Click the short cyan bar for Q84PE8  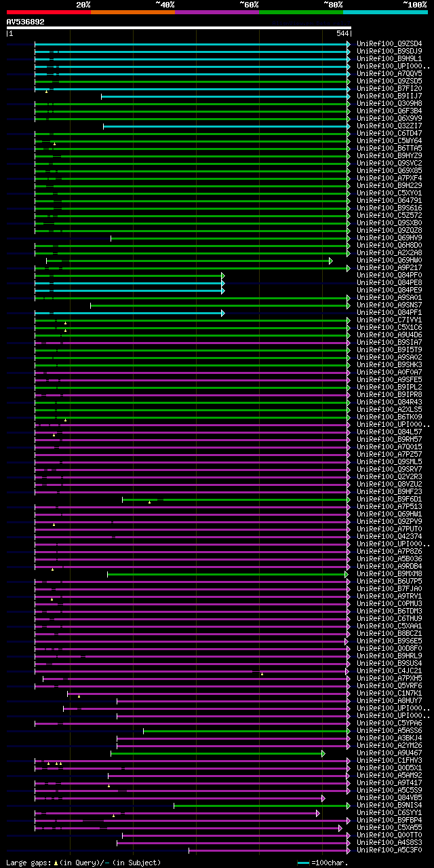(x=129, y=283)
